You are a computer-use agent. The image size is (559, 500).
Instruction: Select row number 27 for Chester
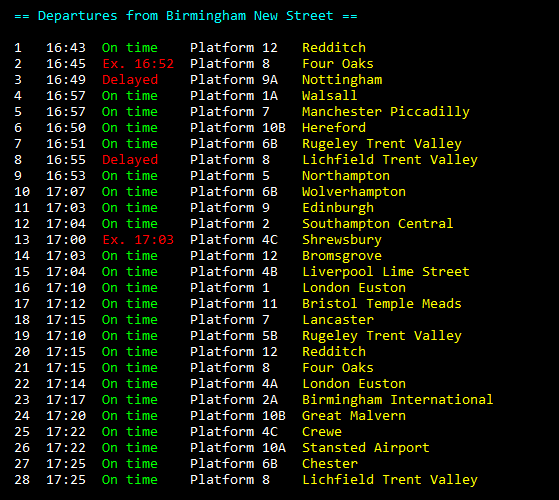coord(22,464)
